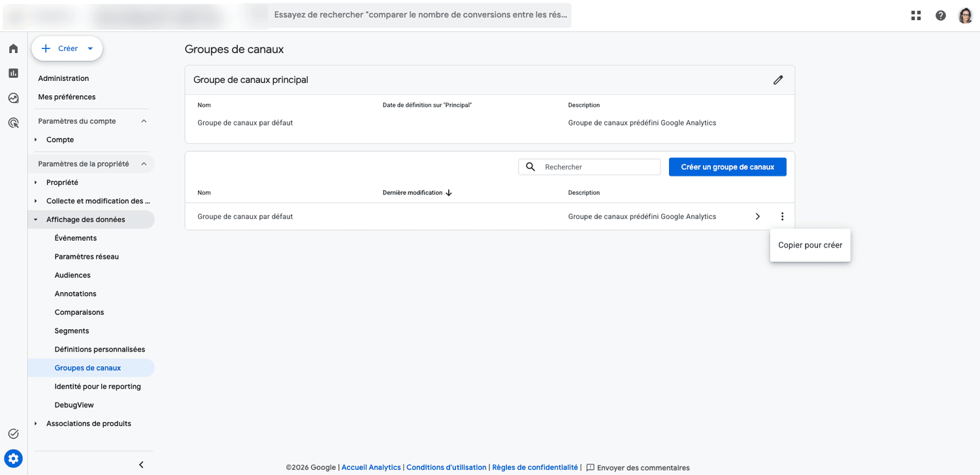Click the Description column header in list table
This screenshot has width=980, height=475.
(584, 193)
